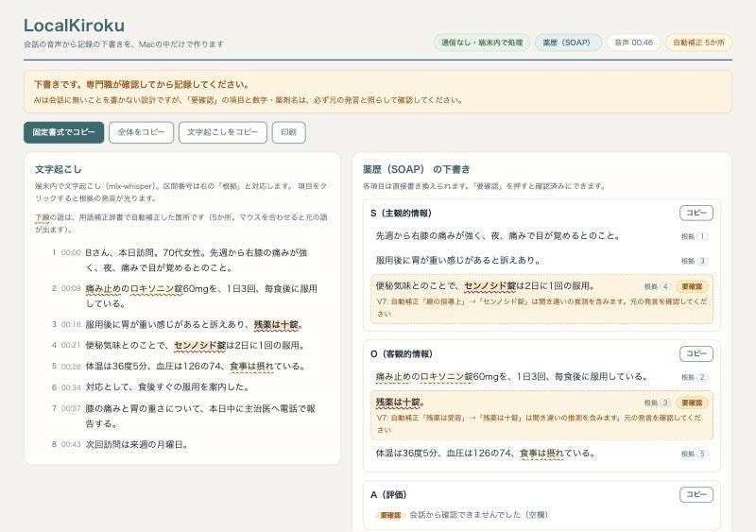The height and width of the screenshot is (532, 756).
Task: Click the 全体をコピー button
Action: click(141, 132)
